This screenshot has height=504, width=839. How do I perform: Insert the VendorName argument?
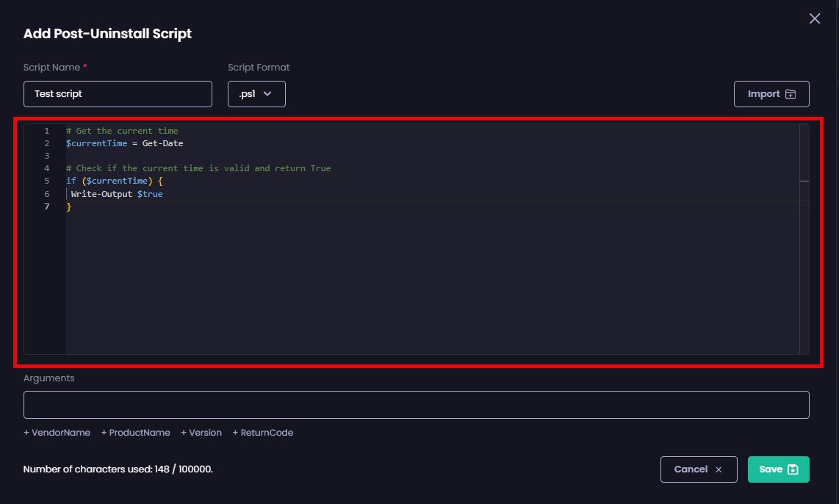pyautogui.click(x=57, y=433)
